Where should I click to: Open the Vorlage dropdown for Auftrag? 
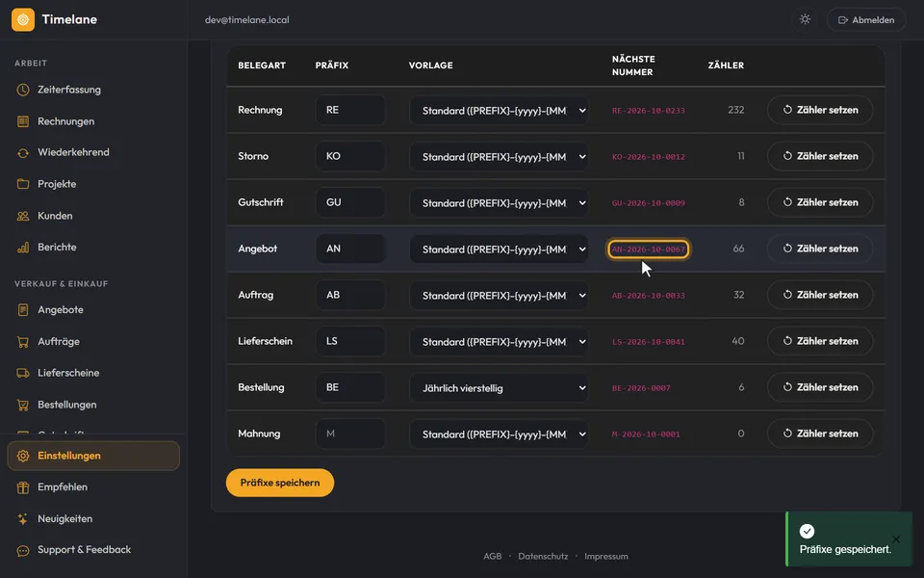point(500,295)
